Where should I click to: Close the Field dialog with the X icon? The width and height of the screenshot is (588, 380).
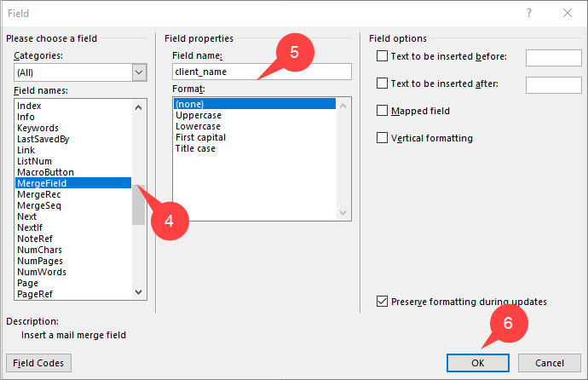[568, 13]
